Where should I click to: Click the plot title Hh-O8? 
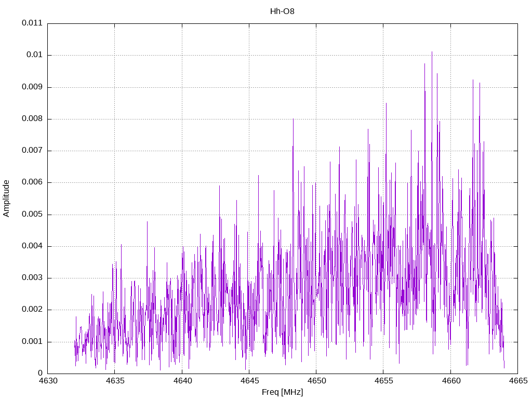coord(282,11)
